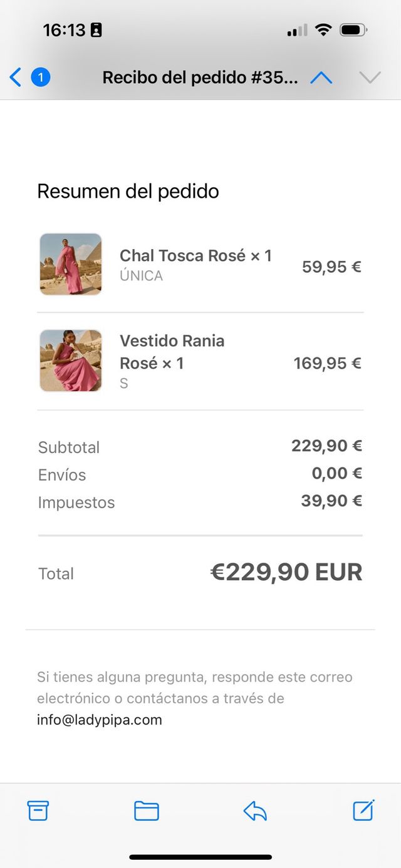Compose a new email
401x868 pixels.
tap(363, 810)
